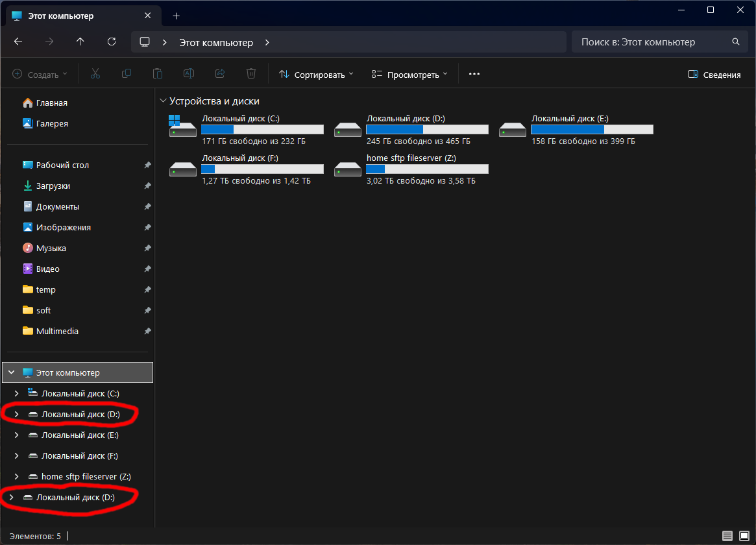Click the Rename toolbar icon
Viewport: 756px width, 545px height.
click(189, 74)
